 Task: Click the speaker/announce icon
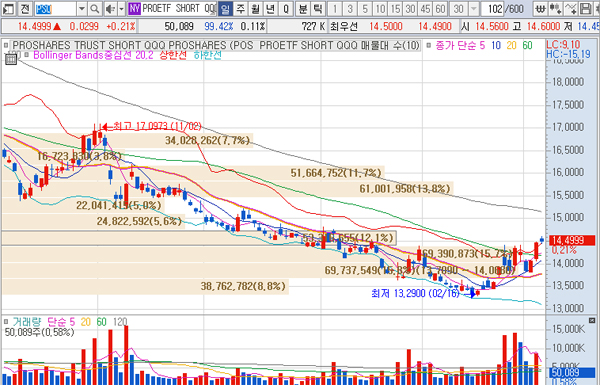(x=110, y=8)
